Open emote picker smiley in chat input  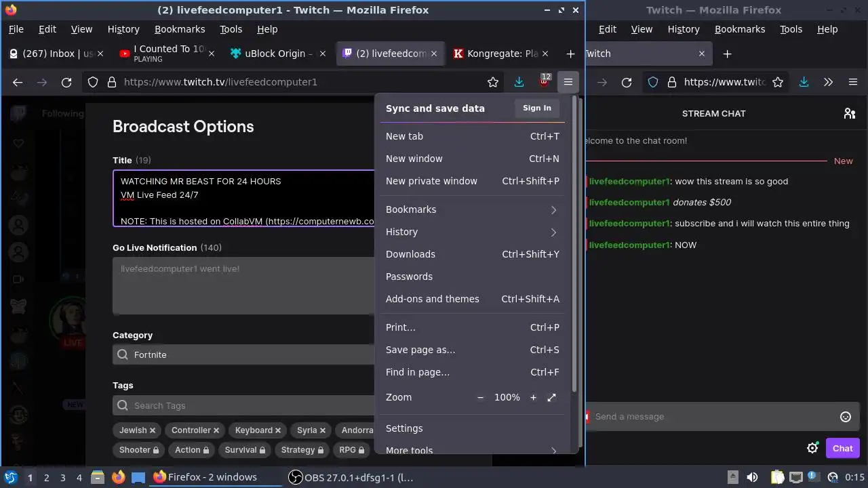pyautogui.click(x=846, y=417)
